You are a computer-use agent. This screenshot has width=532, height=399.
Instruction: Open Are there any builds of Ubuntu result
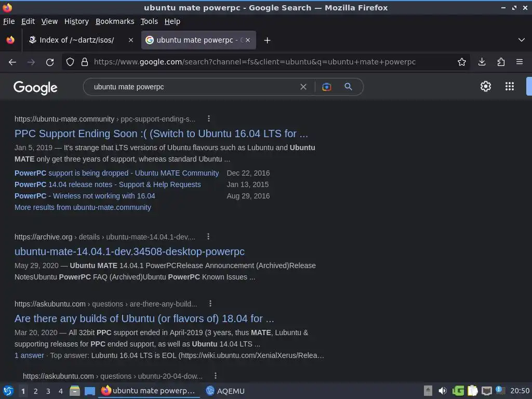(144, 318)
